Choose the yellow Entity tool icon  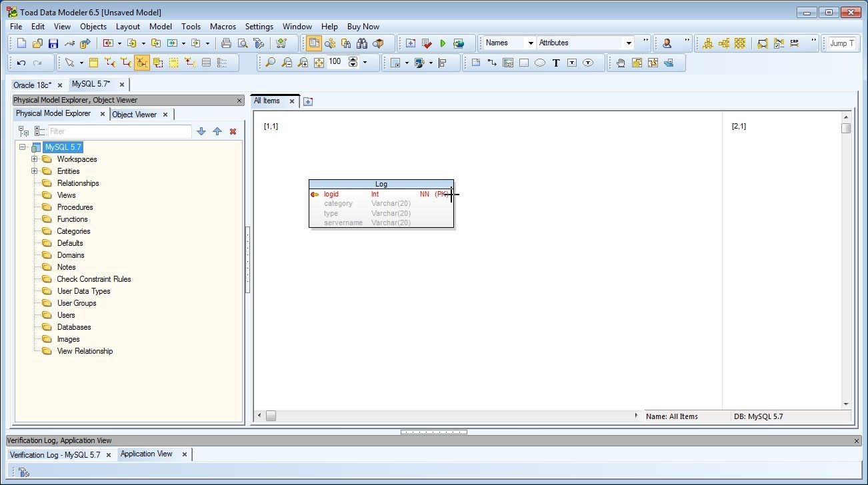(x=93, y=63)
